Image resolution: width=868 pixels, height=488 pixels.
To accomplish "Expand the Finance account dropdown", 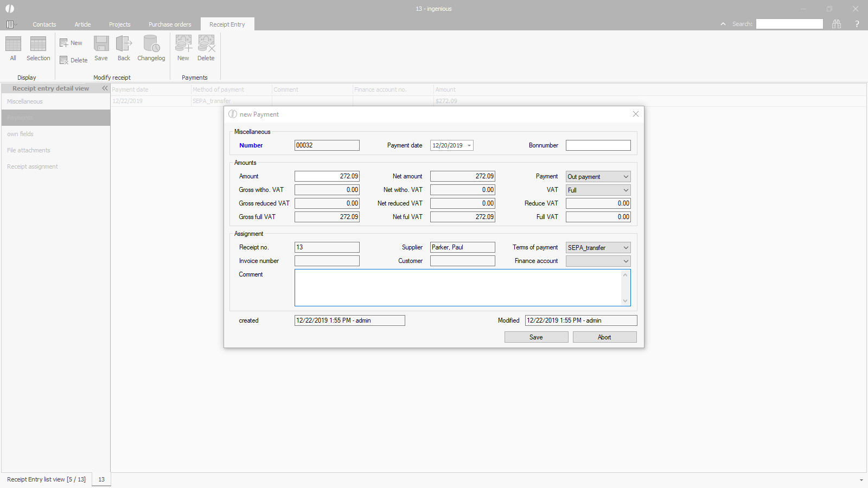I will click(626, 261).
